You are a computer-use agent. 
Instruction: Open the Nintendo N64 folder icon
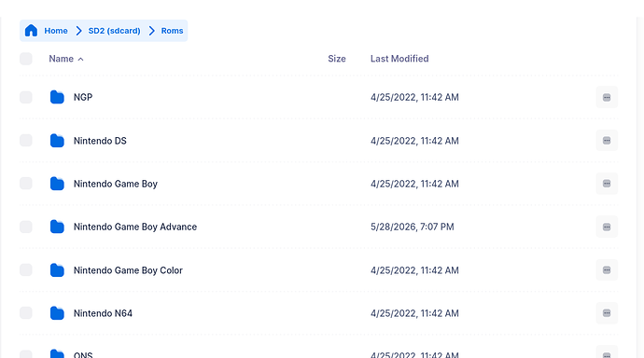click(x=57, y=313)
